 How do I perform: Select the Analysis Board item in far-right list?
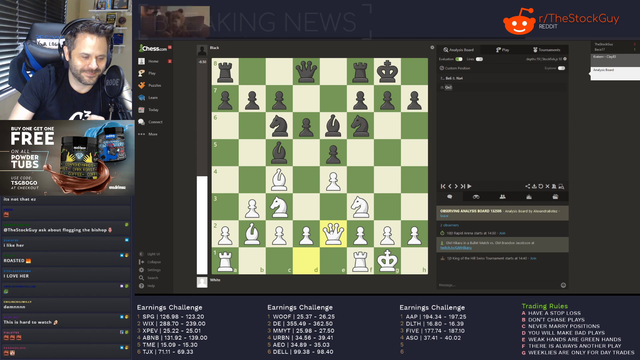point(615,73)
